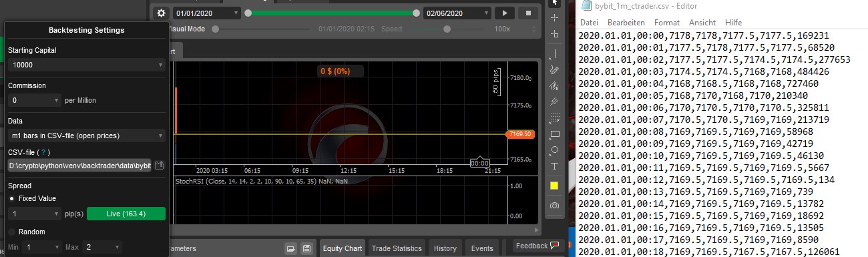This screenshot has width=868, height=257.
Task: Select the equidistant channel tool
Action: coord(554,101)
